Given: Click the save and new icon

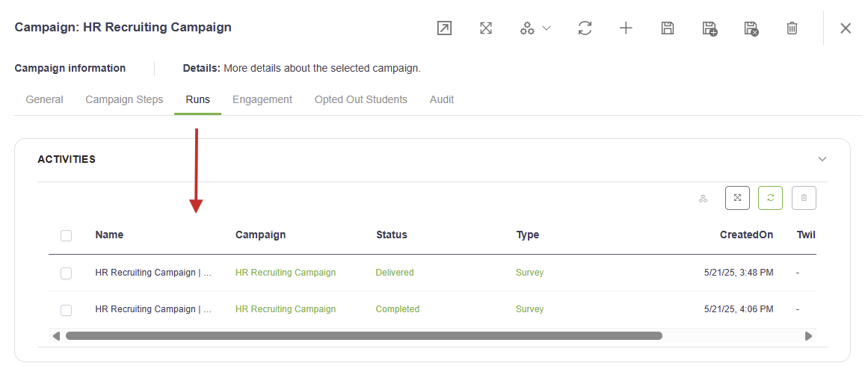Looking at the screenshot, I should 709,28.
